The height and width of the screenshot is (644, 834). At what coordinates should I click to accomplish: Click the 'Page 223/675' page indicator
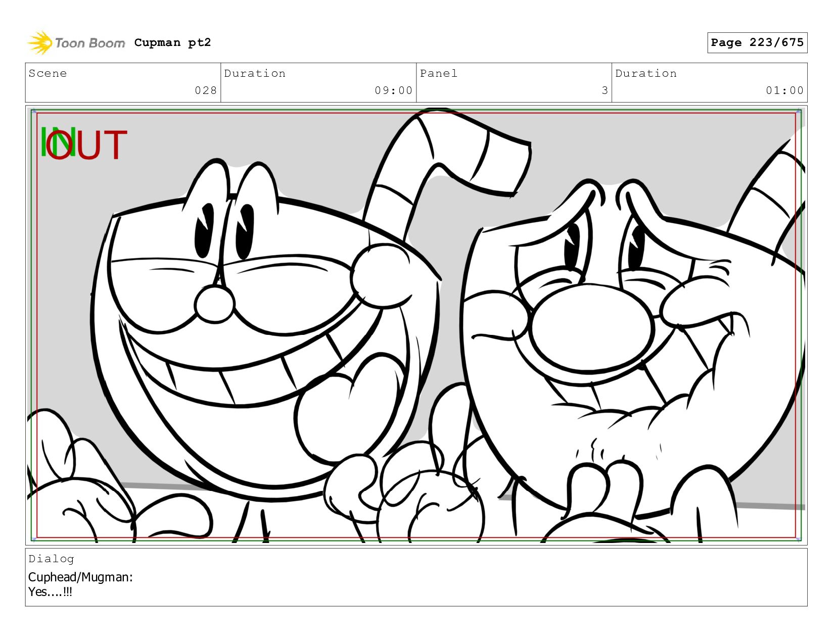(757, 42)
